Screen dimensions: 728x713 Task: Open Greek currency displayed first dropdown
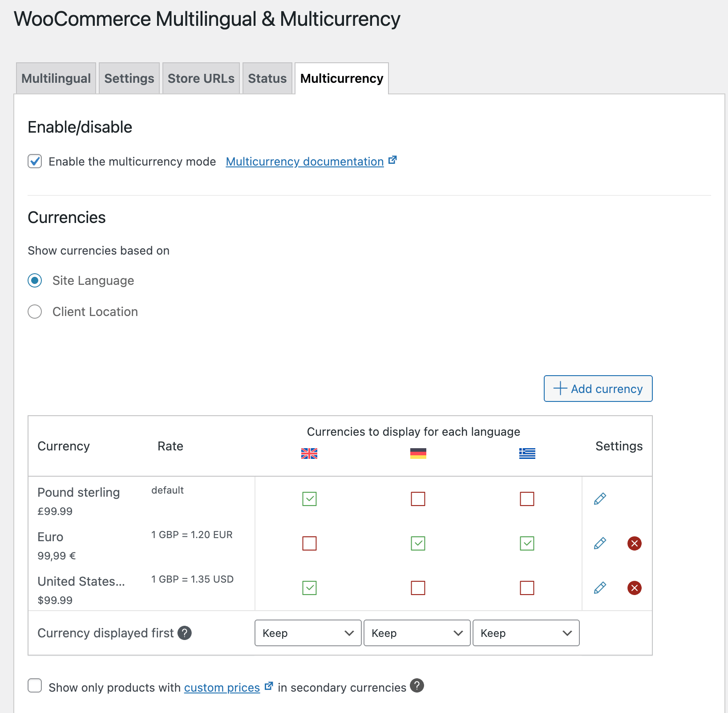pyautogui.click(x=526, y=633)
